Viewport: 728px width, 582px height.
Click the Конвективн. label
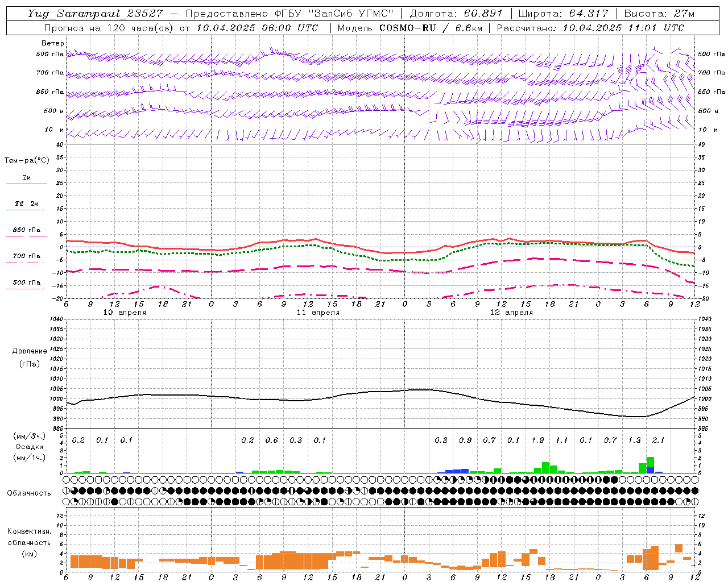coord(29,531)
